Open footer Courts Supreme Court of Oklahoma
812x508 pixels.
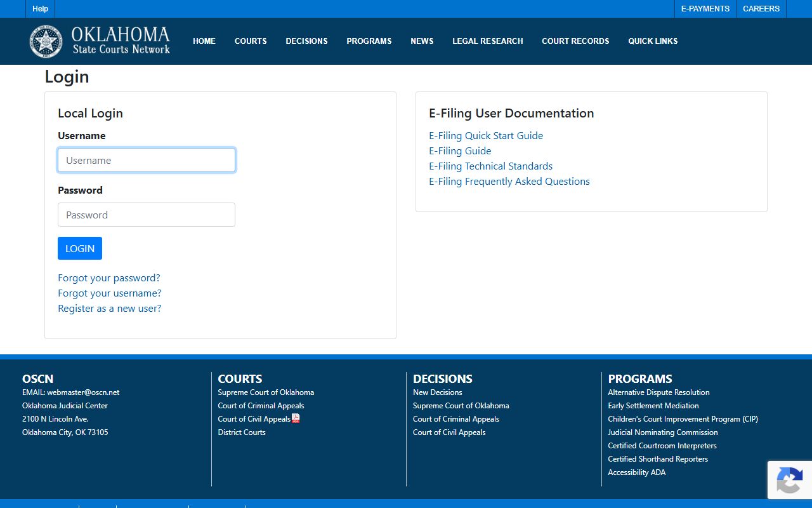266,392
